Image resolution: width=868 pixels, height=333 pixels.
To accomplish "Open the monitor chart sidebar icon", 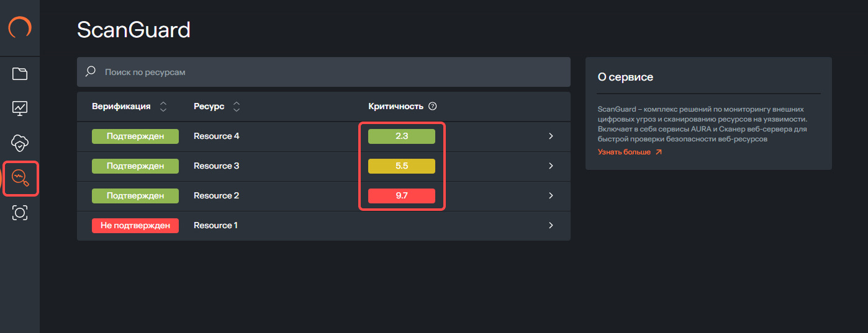I will tap(20, 109).
